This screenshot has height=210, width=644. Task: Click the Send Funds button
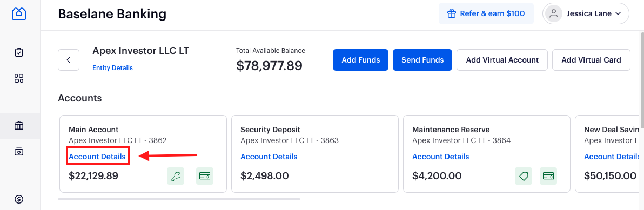pyautogui.click(x=422, y=60)
